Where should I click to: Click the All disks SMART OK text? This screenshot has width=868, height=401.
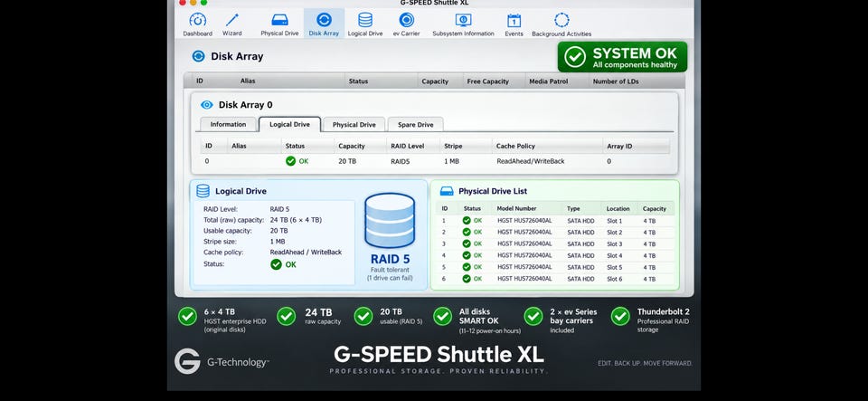(x=479, y=316)
